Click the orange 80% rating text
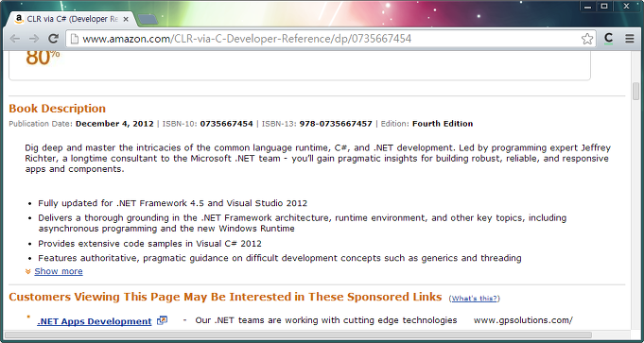 [x=43, y=58]
